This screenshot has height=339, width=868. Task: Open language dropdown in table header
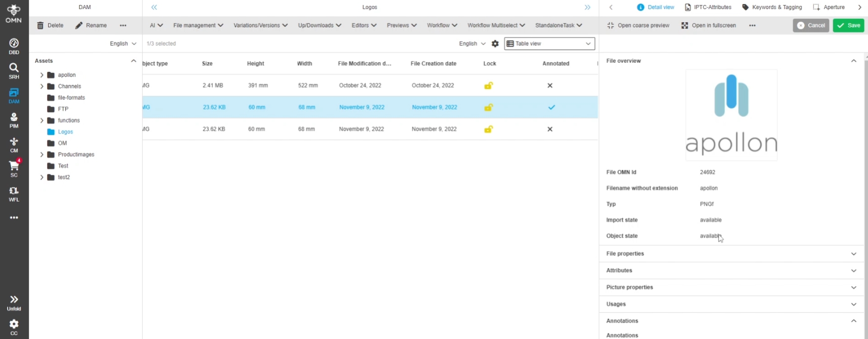(x=472, y=44)
